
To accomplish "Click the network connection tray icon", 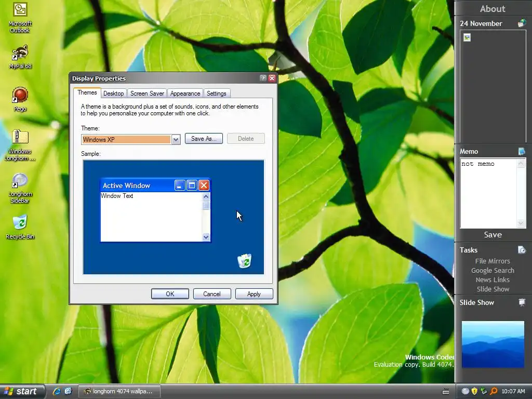I will (x=484, y=391).
